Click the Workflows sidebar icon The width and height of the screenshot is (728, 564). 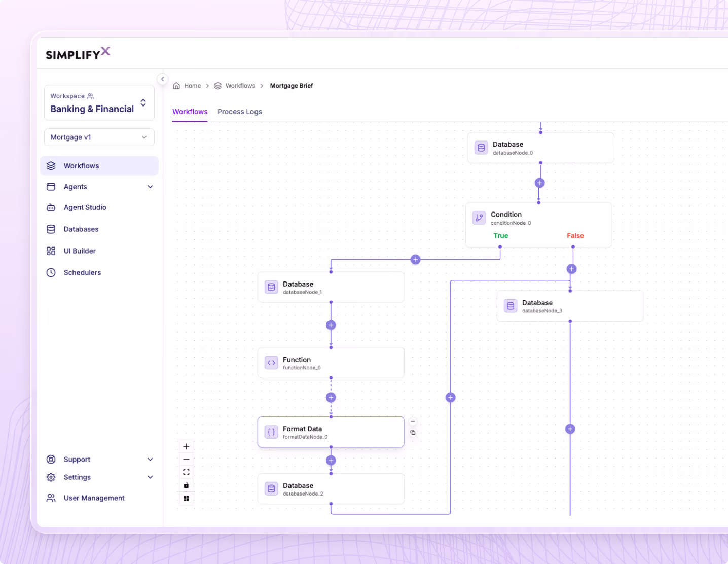pos(51,166)
